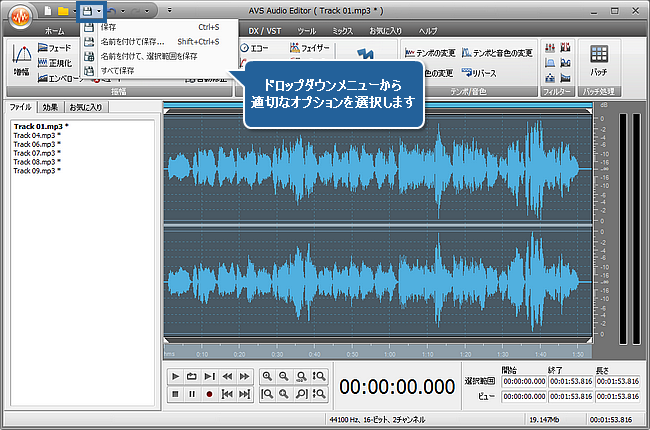
Task: Click the open folder icon in title bar
Action: tap(62, 10)
